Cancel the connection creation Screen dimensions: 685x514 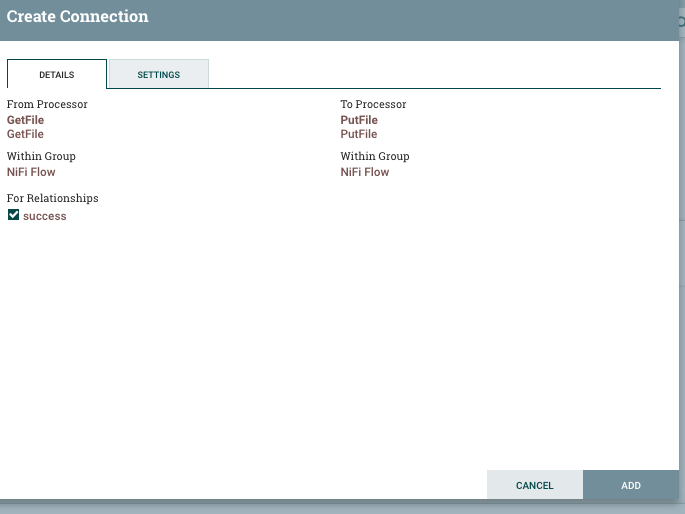(x=534, y=485)
